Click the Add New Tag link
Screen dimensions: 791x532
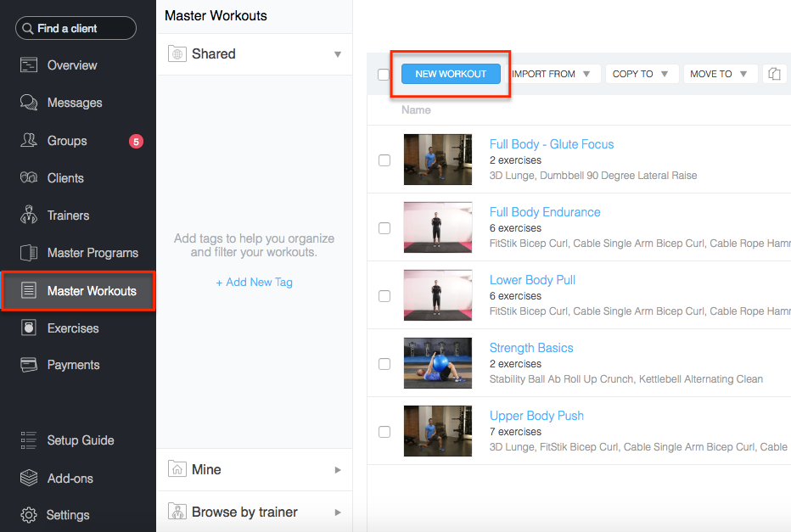coord(255,283)
